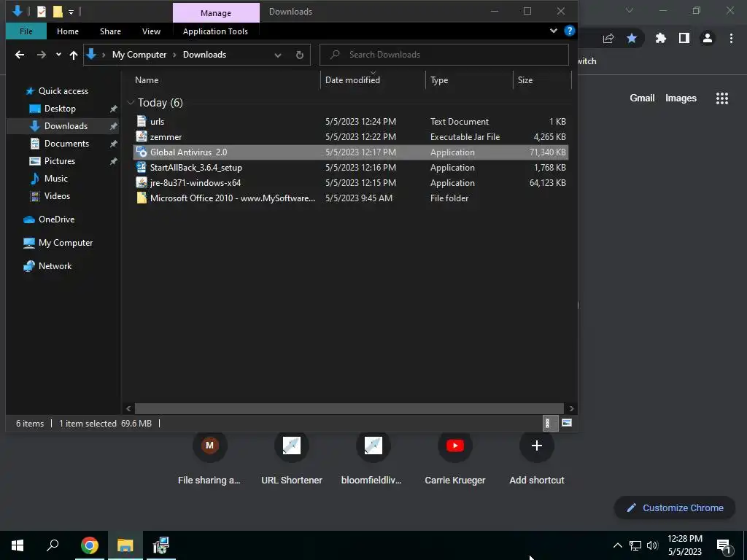The height and width of the screenshot is (560, 747).
Task: Select jre-8u371-windows-x64 installer icon
Action: pyautogui.click(x=142, y=182)
